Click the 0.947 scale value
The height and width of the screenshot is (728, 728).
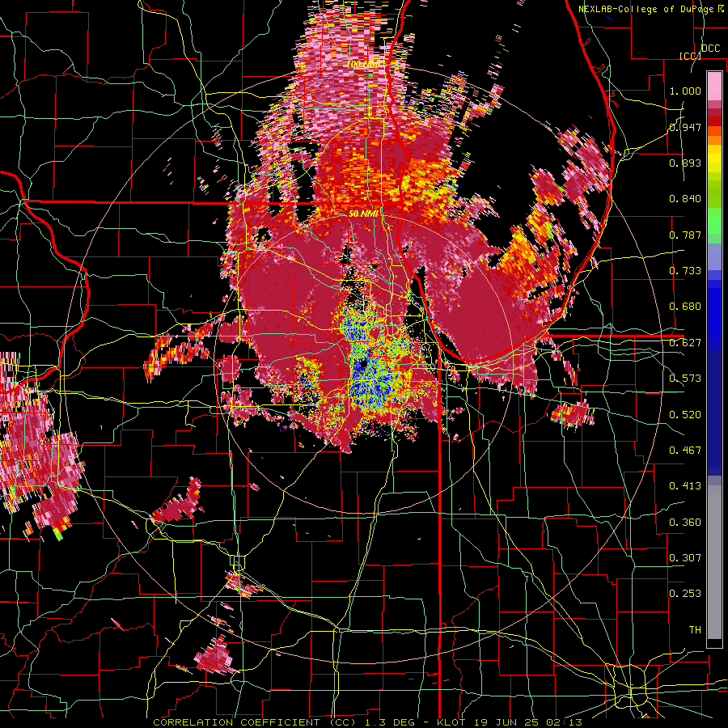685,127
